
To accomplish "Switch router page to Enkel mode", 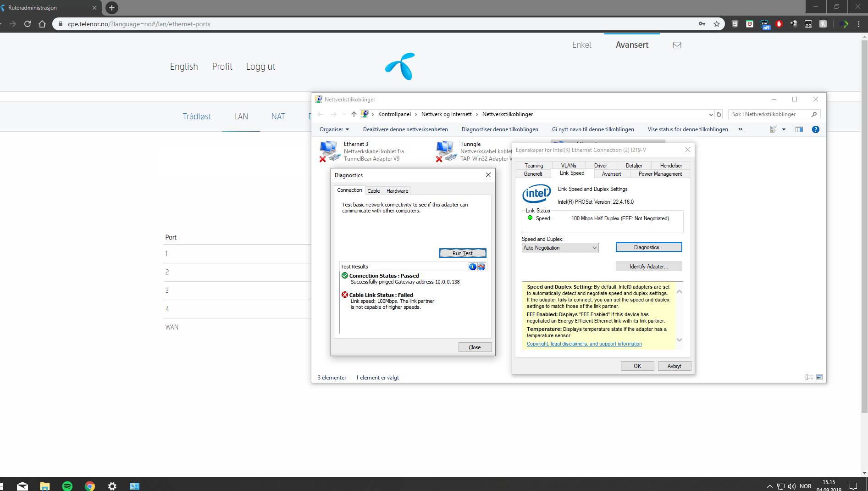I will [581, 45].
